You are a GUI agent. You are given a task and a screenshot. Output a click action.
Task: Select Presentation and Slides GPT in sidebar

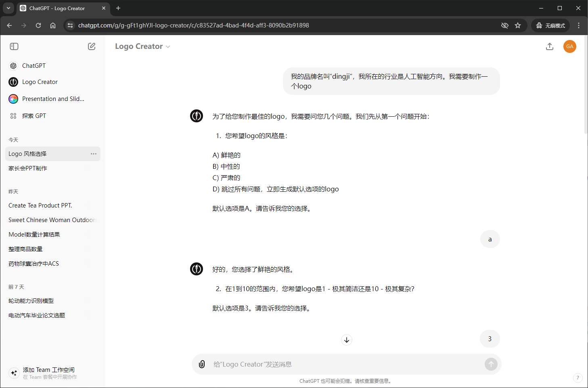pos(53,99)
